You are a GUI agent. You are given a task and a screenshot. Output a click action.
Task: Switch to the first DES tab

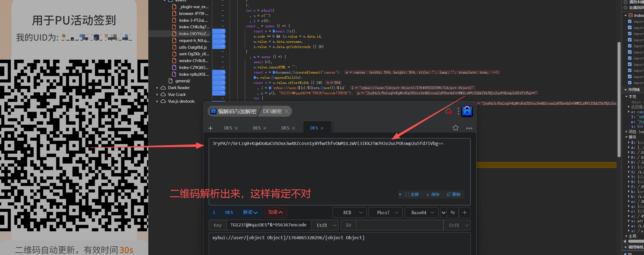228,128
